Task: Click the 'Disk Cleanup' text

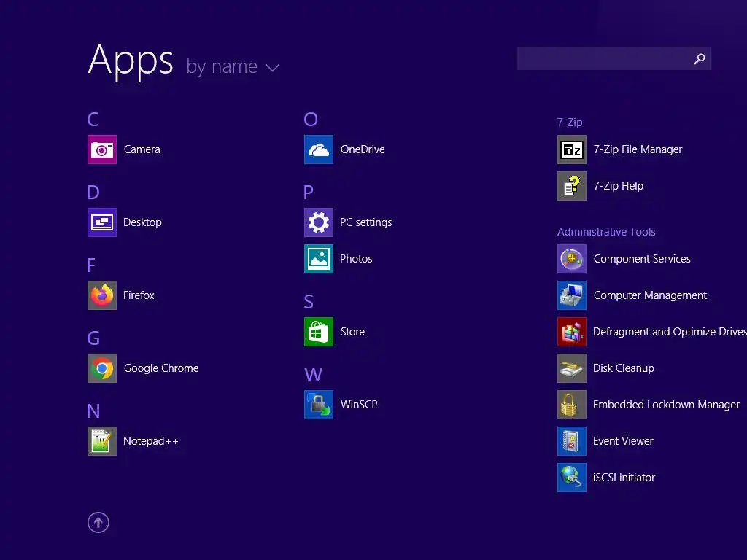Action: click(623, 368)
